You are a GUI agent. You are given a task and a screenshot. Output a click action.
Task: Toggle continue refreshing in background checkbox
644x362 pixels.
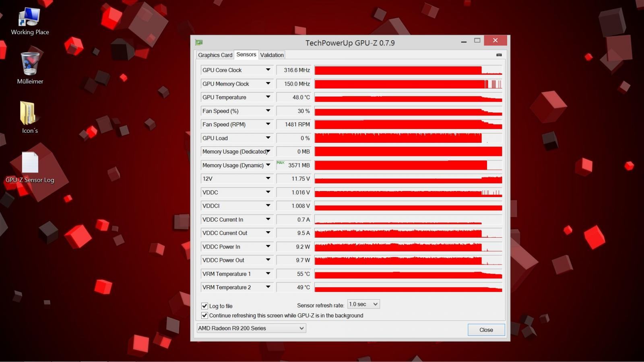point(204,315)
